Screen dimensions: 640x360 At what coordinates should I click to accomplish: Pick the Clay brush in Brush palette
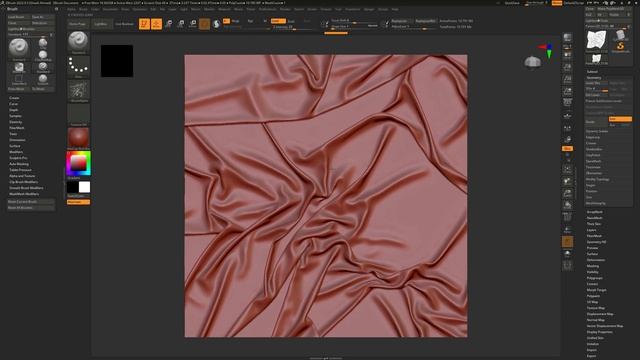[43, 43]
